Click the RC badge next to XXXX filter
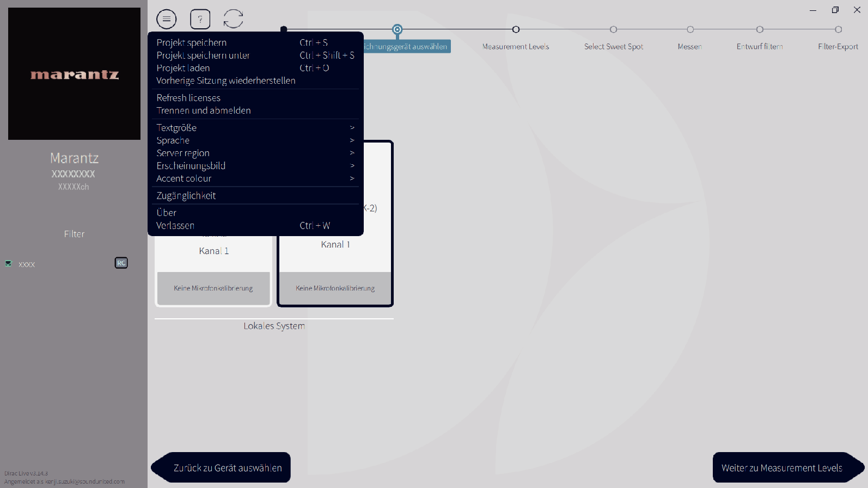The height and width of the screenshot is (488, 868). [121, 263]
